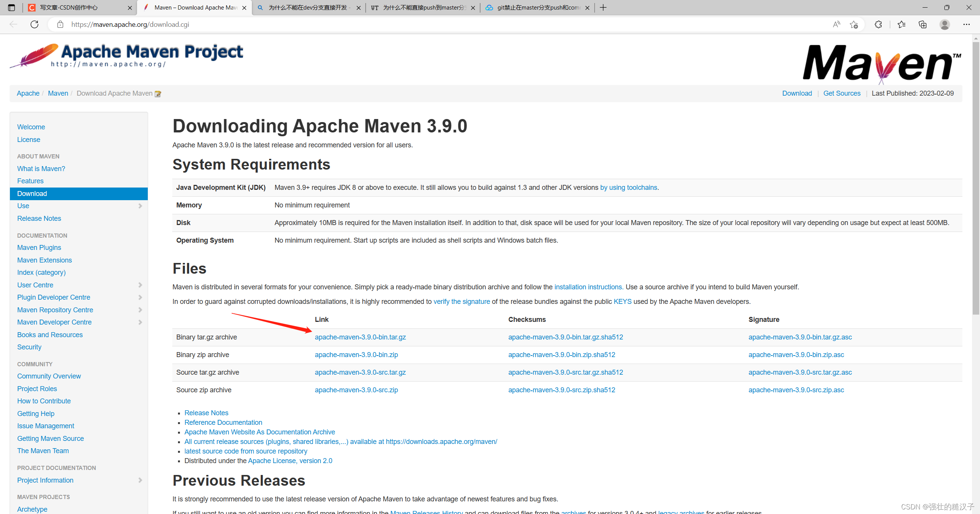Open the favorites list icon
980x514 pixels.
click(901, 24)
